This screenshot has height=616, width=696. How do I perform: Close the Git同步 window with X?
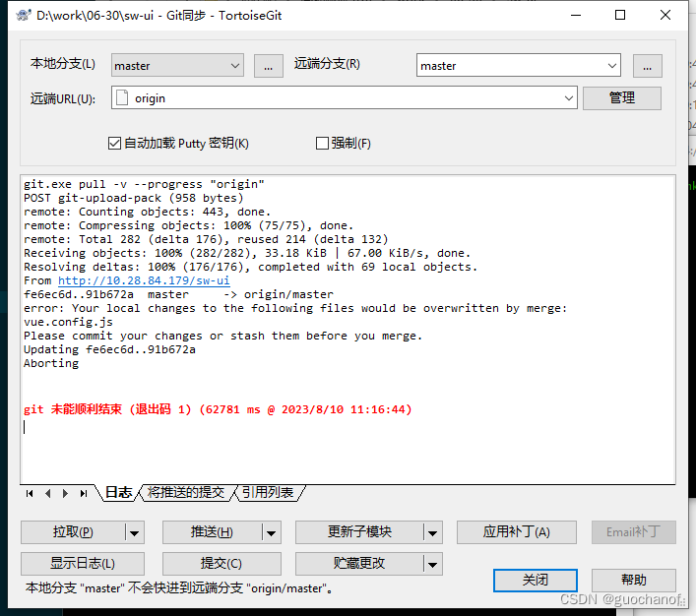664,15
